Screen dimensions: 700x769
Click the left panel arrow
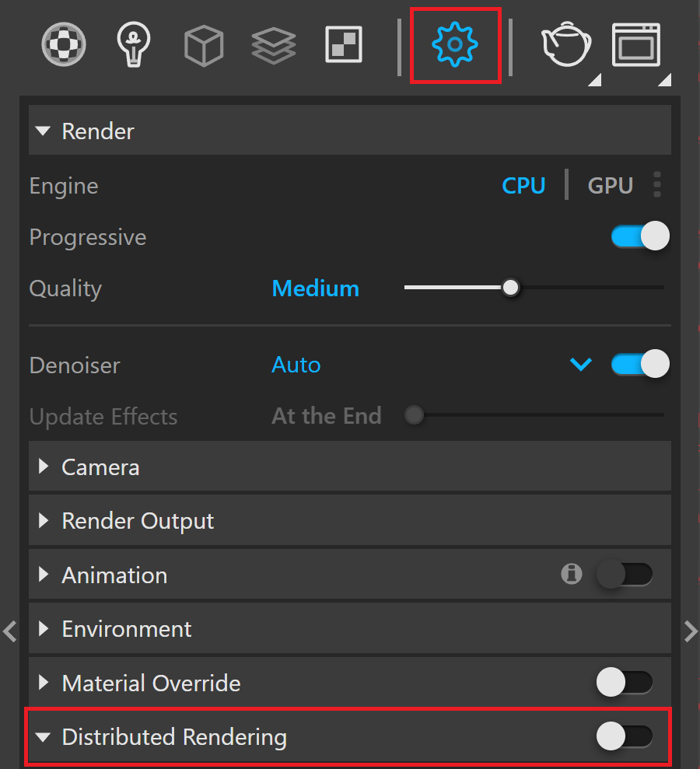click(x=10, y=631)
